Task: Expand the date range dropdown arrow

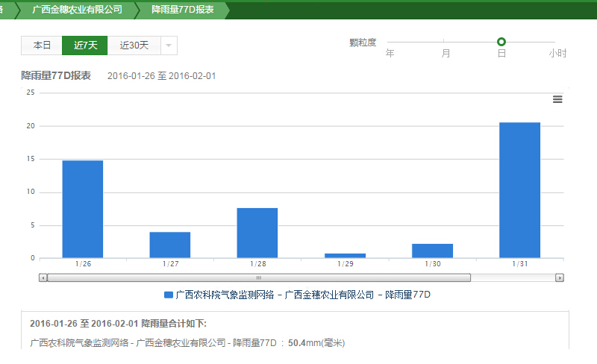Action: 169,45
